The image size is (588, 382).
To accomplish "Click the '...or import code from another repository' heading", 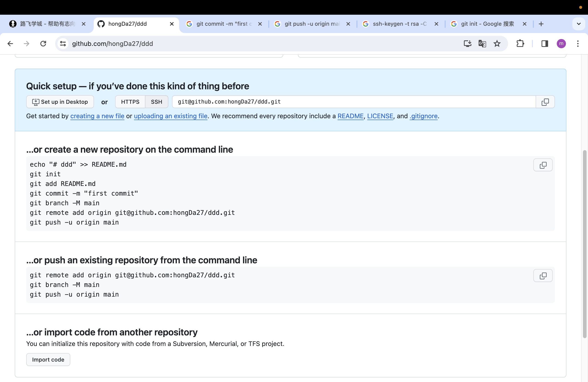I will (x=112, y=332).
